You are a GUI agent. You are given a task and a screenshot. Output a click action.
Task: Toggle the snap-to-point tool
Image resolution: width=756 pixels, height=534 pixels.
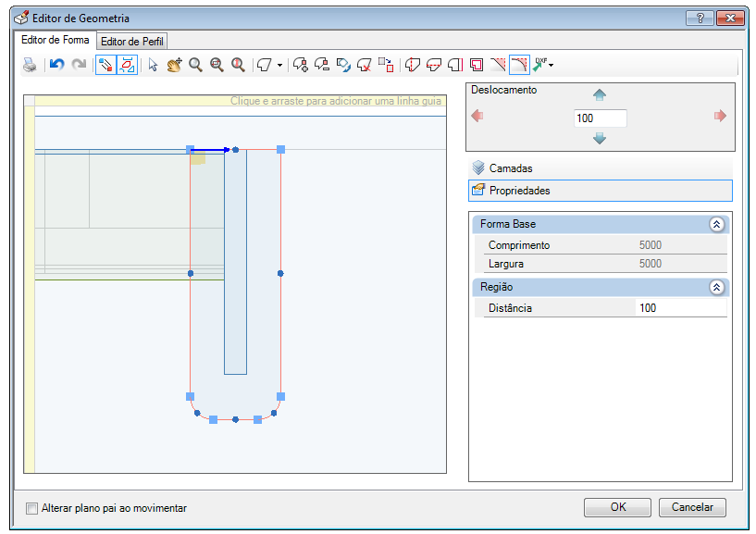coord(105,65)
